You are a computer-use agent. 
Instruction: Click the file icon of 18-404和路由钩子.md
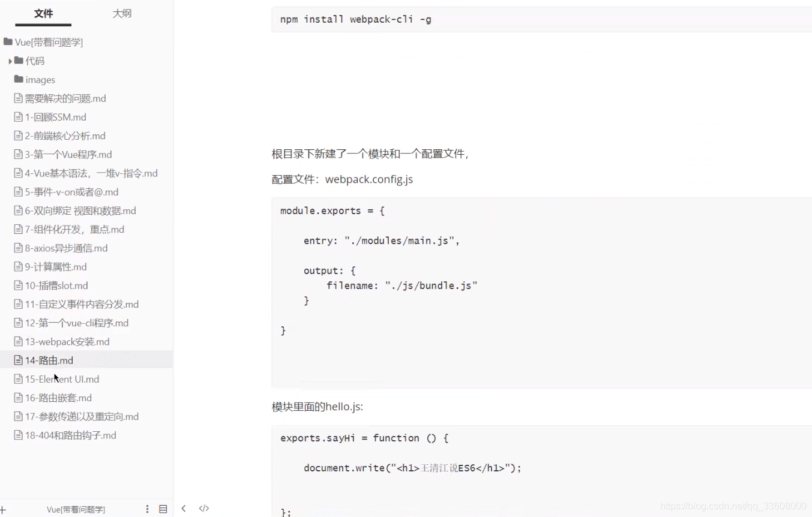click(19, 435)
